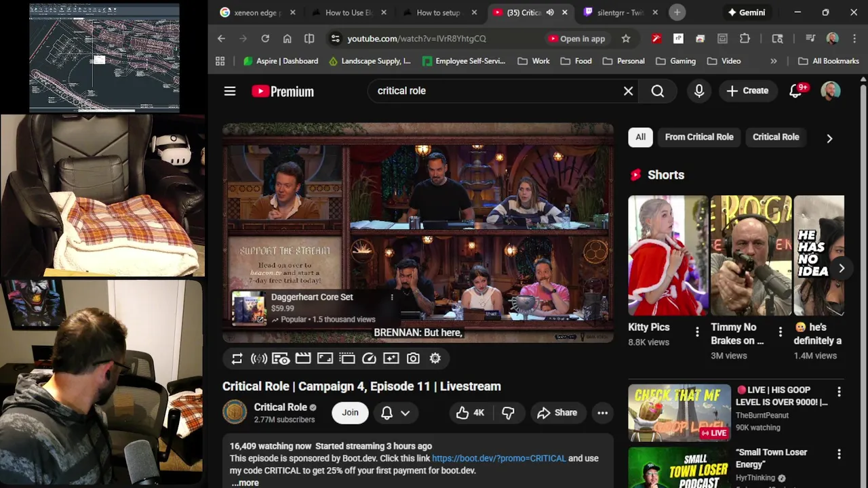Toggle the loop icon in player toolbar
868x488 pixels.
tap(237, 359)
